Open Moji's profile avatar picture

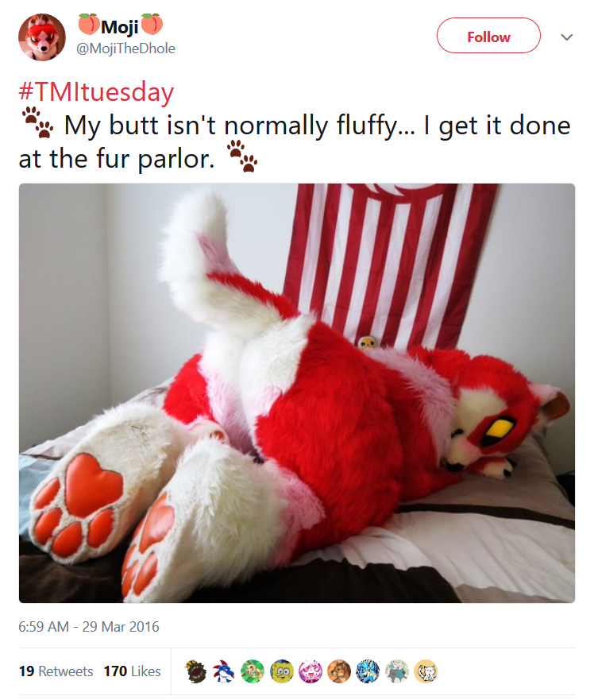tap(42, 37)
